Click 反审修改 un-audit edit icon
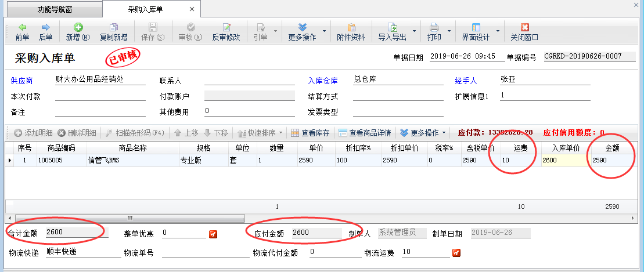Viewport: 644px width, 272px height. click(x=226, y=31)
